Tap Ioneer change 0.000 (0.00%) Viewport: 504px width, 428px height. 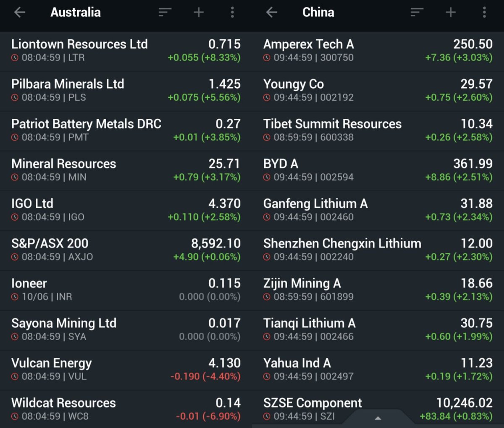pos(210,297)
